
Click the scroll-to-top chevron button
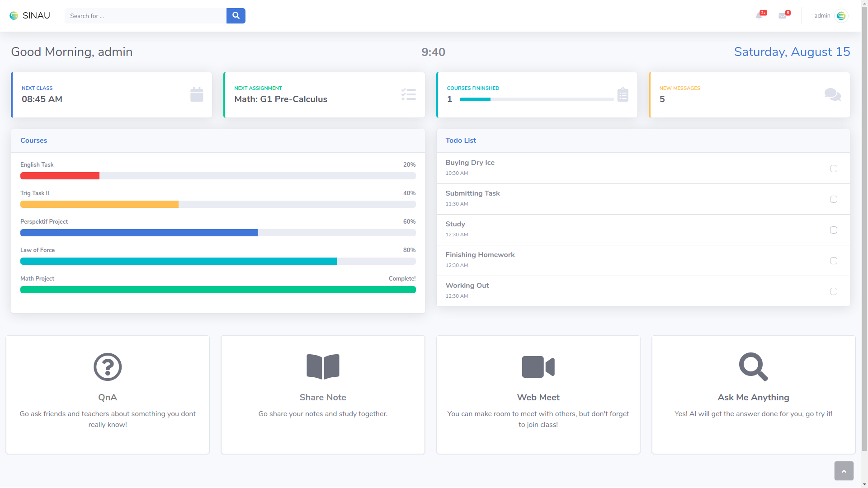coord(844,471)
